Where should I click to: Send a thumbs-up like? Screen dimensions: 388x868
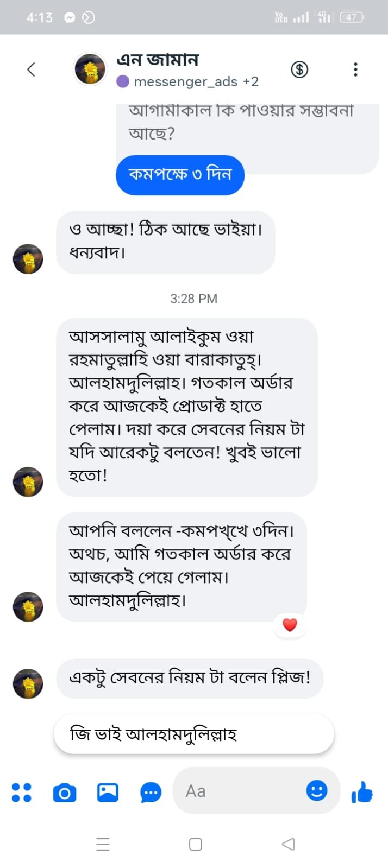click(x=362, y=793)
